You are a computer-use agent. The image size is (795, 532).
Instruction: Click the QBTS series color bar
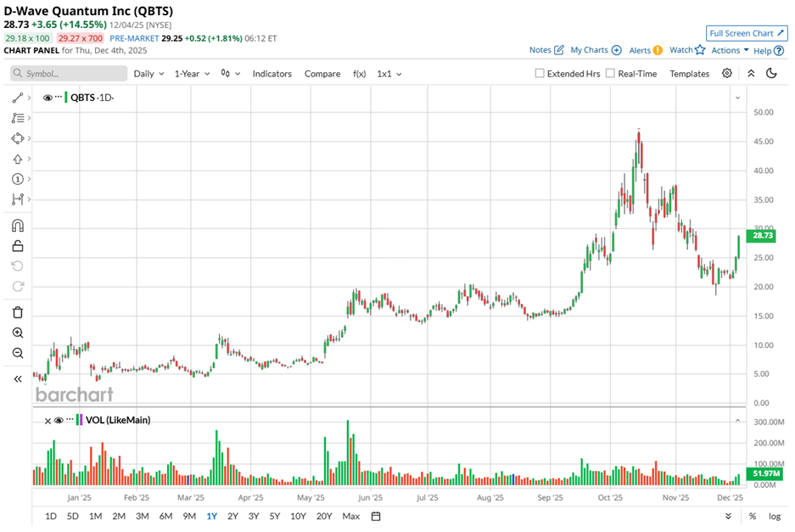click(x=66, y=98)
